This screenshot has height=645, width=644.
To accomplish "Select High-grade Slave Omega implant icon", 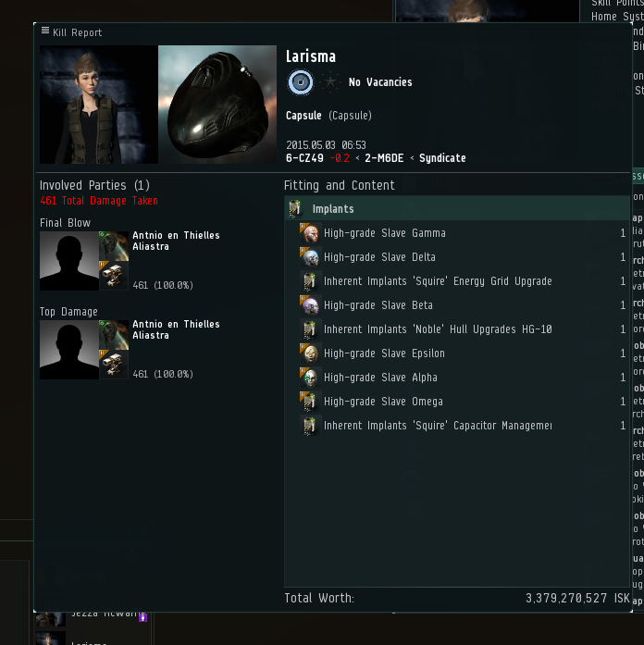I will [x=310, y=402].
